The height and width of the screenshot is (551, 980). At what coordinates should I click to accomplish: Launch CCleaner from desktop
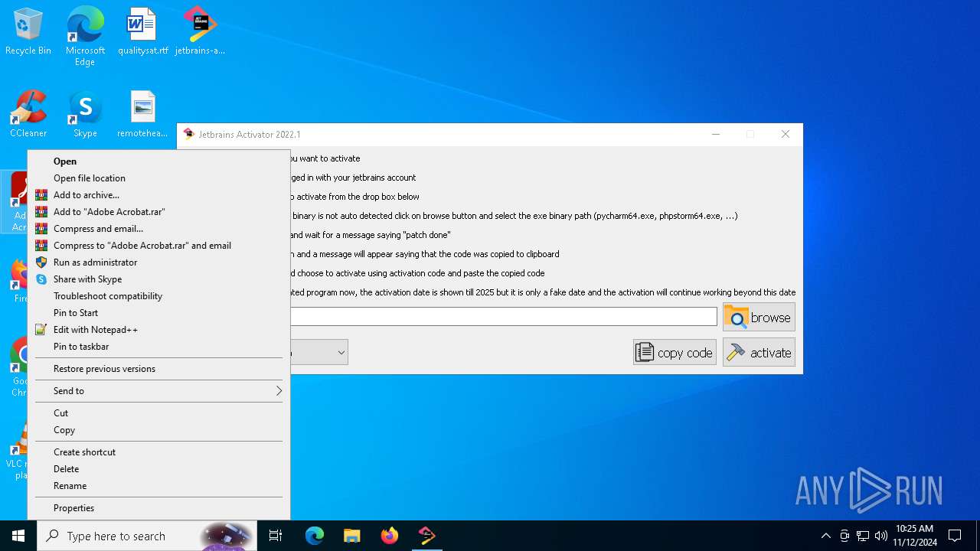coord(28,115)
